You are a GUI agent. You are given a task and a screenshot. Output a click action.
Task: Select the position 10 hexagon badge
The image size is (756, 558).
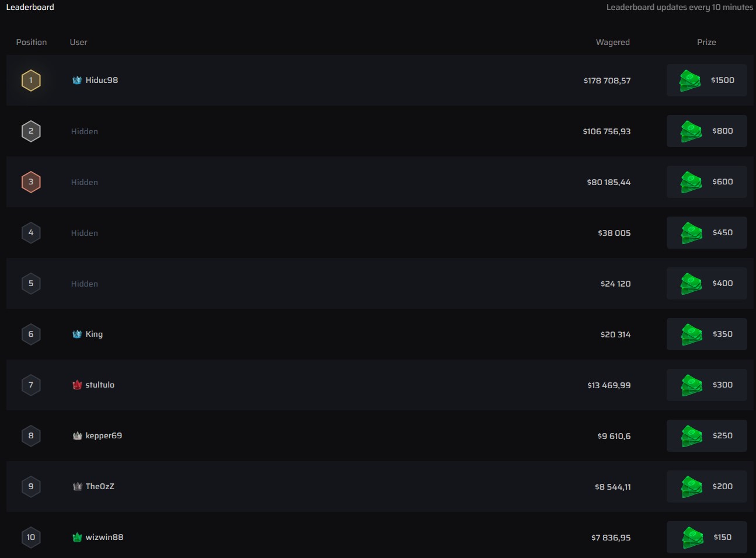[31, 538]
